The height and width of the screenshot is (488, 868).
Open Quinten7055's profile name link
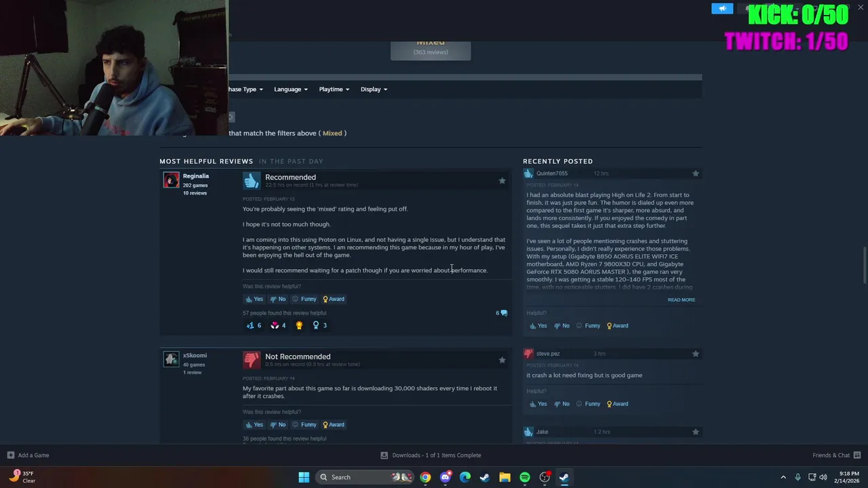(x=552, y=174)
